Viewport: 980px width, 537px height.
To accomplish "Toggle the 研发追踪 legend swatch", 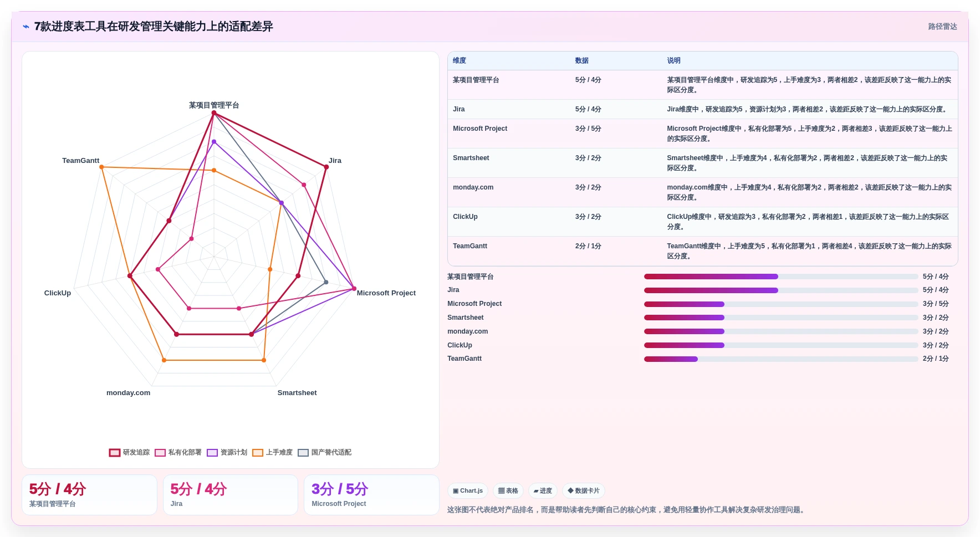I will [115, 453].
